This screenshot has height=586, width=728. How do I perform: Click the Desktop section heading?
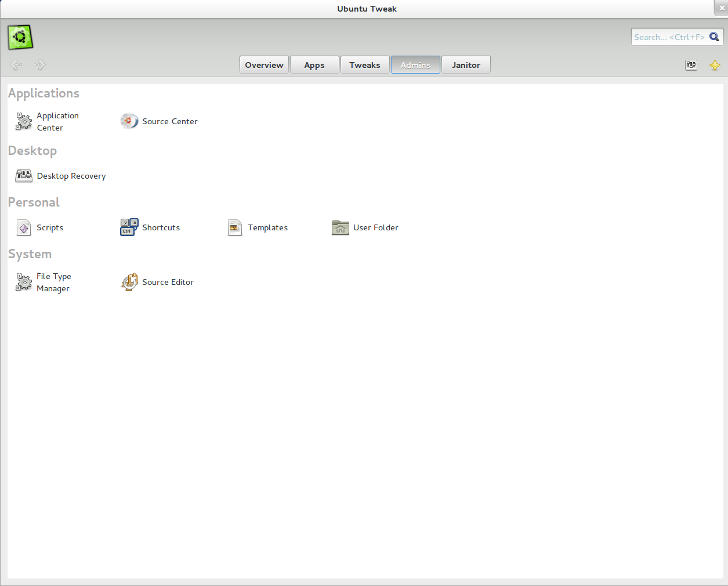pyautogui.click(x=32, y=151)
